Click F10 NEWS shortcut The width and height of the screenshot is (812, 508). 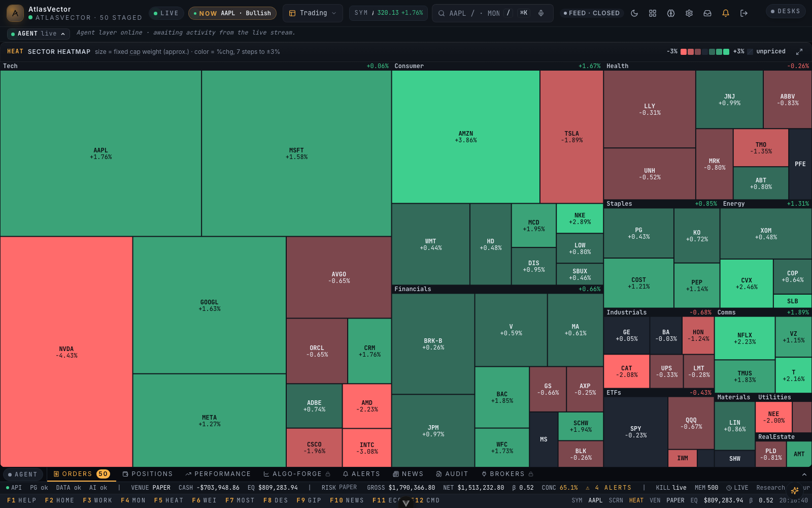pos(347,500)
